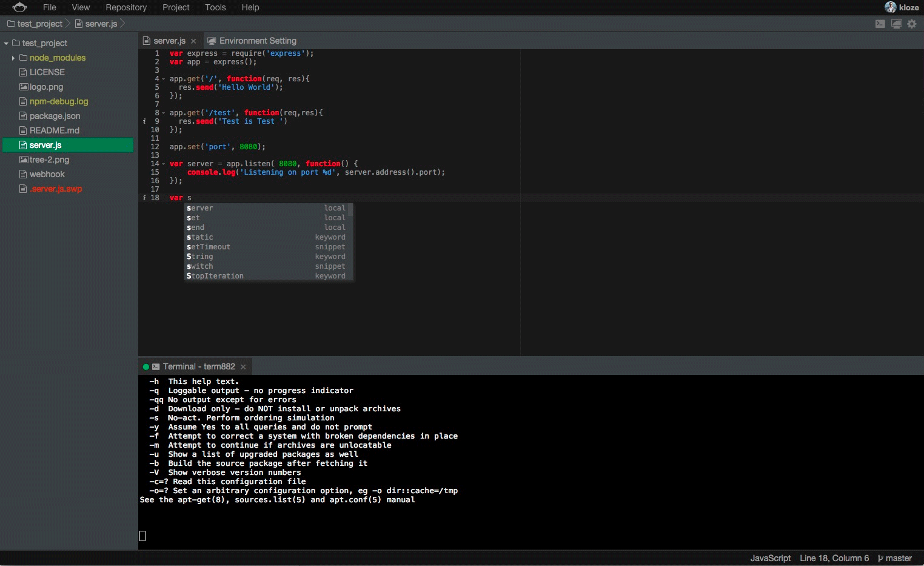Click the kloze user avatar
Screen dimensions: 924x566
[890, 7]
